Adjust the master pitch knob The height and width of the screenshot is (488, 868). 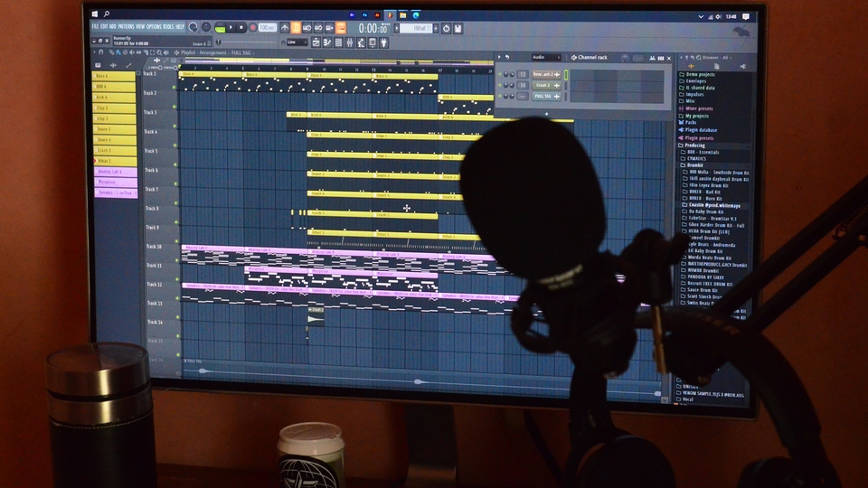[206, 27]
